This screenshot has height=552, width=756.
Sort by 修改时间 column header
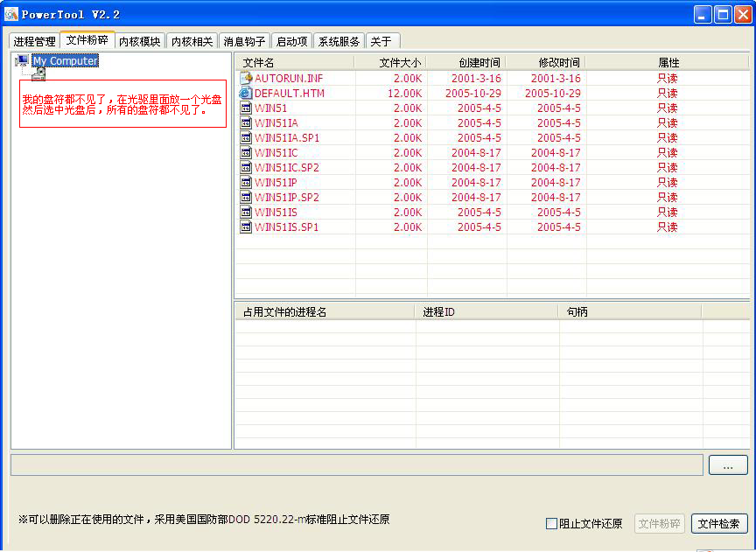coord(546,62)
